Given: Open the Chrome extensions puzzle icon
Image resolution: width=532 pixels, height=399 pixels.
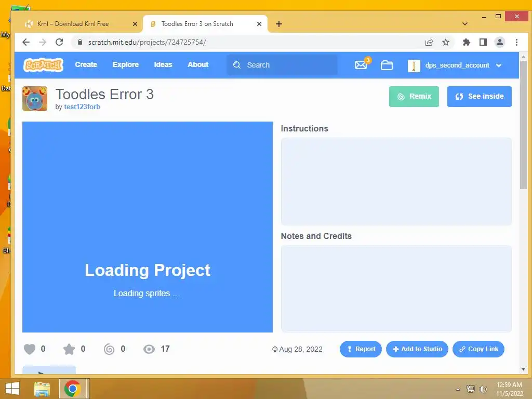Looking at the screenshot, I should coord(467,43).
